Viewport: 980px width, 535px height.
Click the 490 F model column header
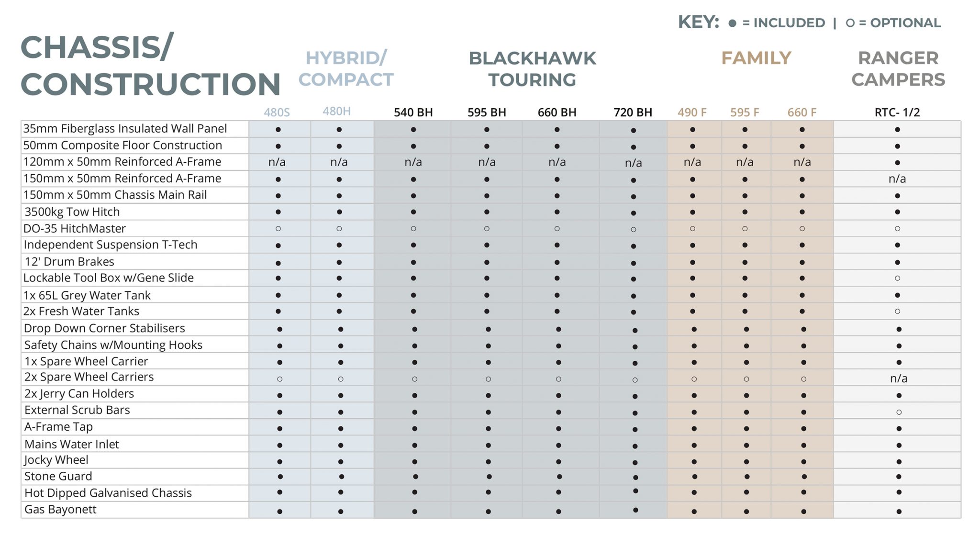(x=692, y=112)
